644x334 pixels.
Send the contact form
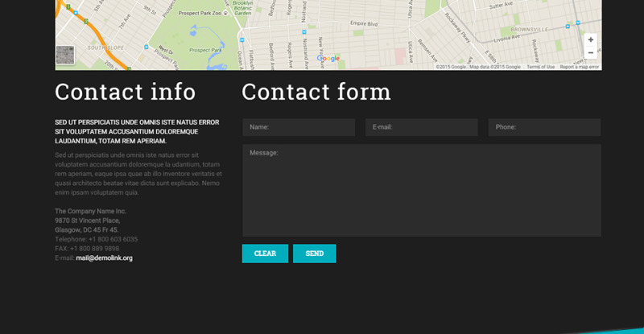(x=314, y=254)
